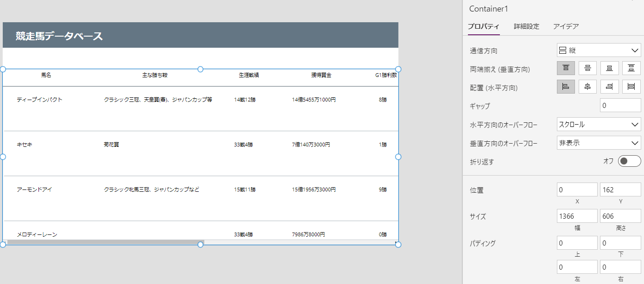Open the 詳細設定 tab
644x284 pixels.
[526, 26]
